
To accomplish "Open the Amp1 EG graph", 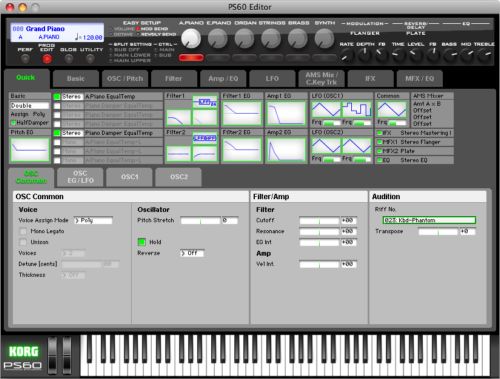I will tap(286, 113).
